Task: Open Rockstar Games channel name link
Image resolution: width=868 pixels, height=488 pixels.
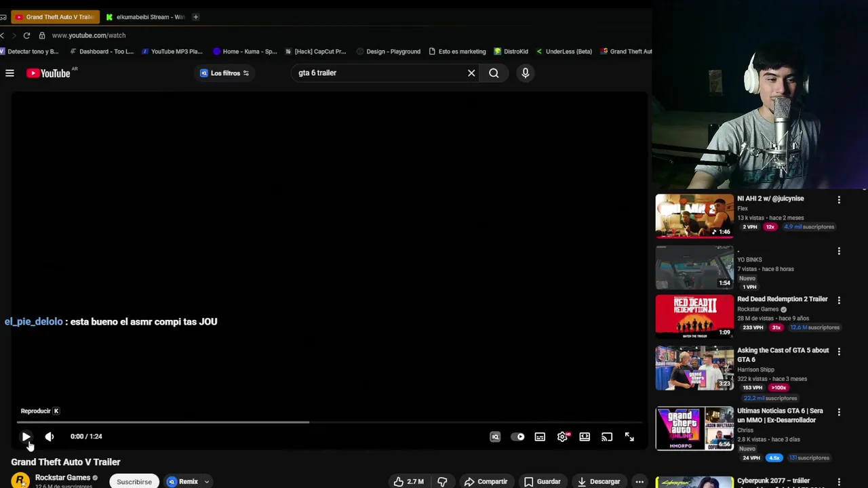Action: click(62, 478)
